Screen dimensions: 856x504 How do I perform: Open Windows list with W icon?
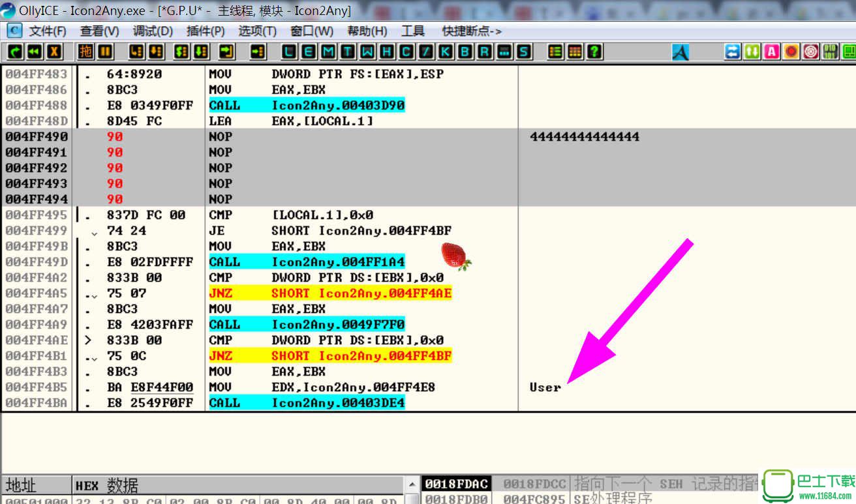(367, 52)
